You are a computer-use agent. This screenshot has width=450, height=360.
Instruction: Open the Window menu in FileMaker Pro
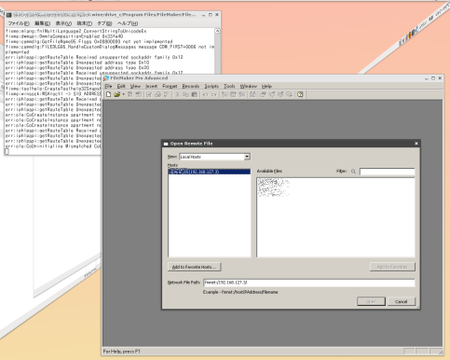tap(249, 86)
